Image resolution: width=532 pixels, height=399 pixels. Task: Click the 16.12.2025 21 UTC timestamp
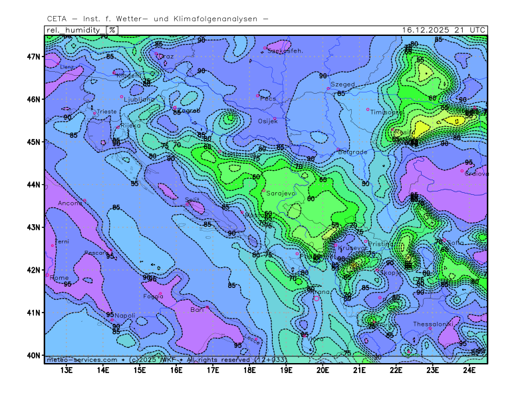[x=444, y=29]
